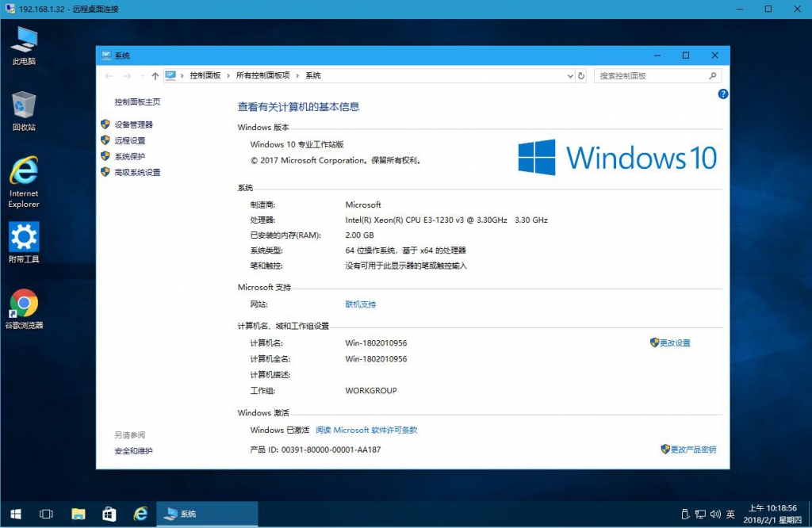
Task: Open 高级系统设置
Action: coord(137,172)
